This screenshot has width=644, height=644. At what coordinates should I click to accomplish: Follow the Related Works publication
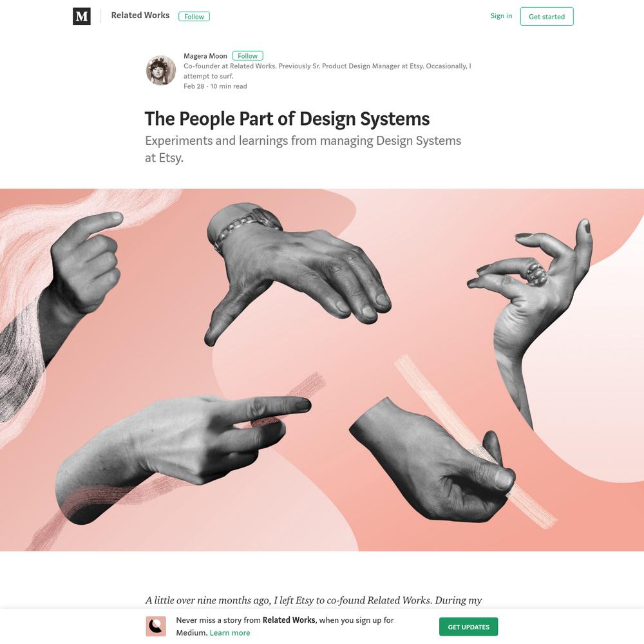(194, 17)
